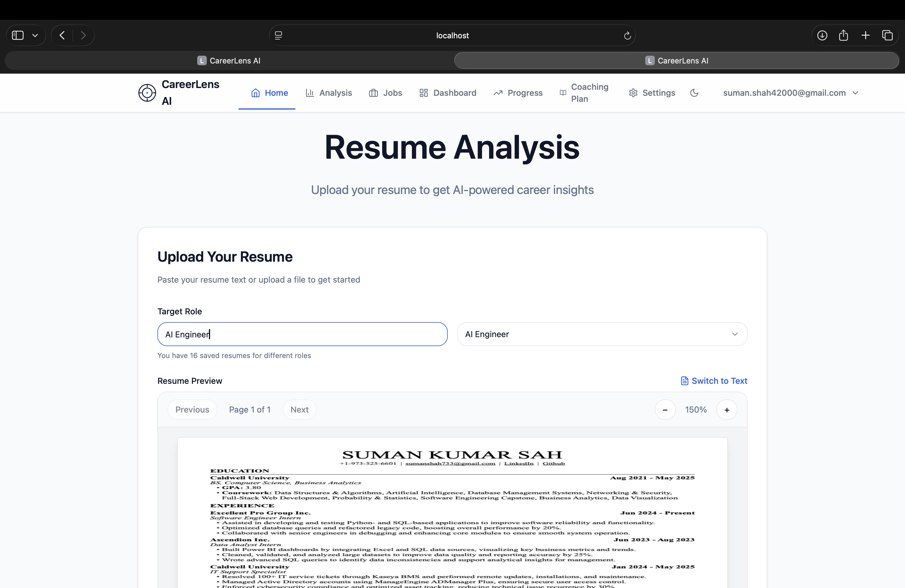Toggle dark mode with the moon icon
905x588 pixels.
pyautogui.click(x=694, y=93)
